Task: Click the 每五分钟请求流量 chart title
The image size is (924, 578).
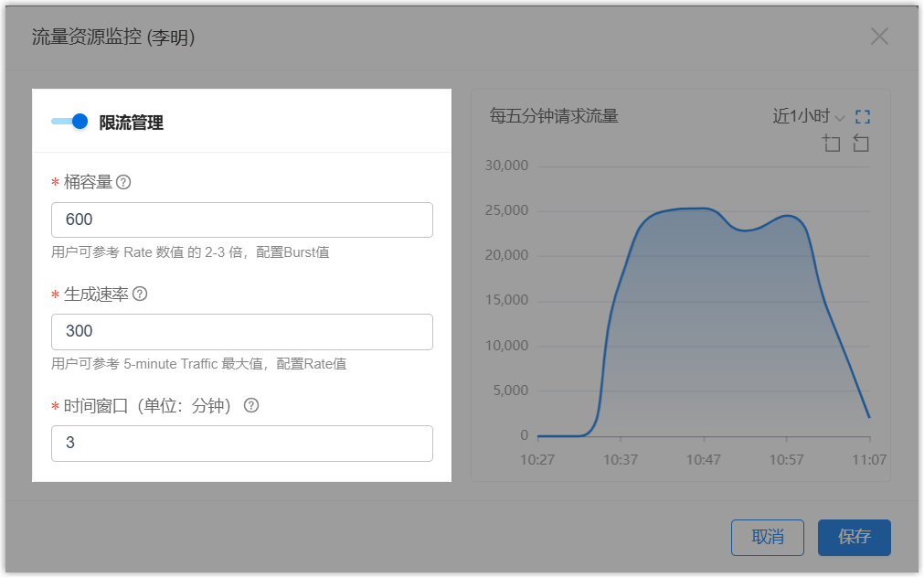Action: pyautogui.click(x=554, y=116)
